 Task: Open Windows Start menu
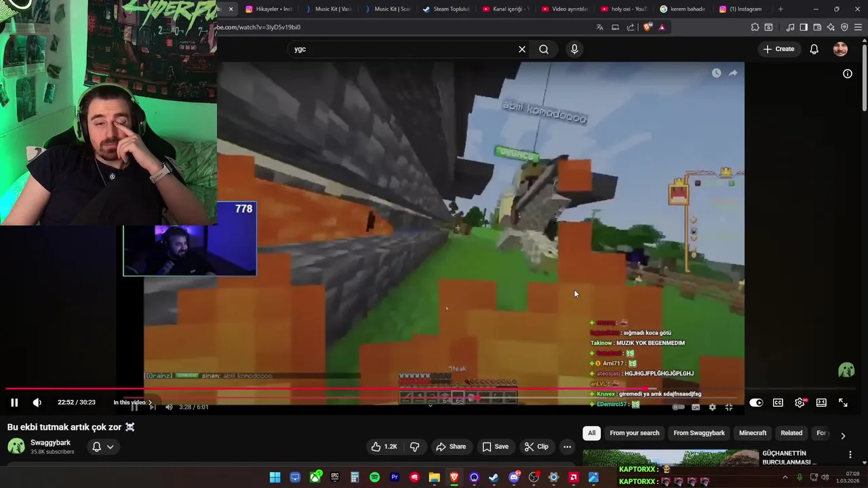(275, 477)
